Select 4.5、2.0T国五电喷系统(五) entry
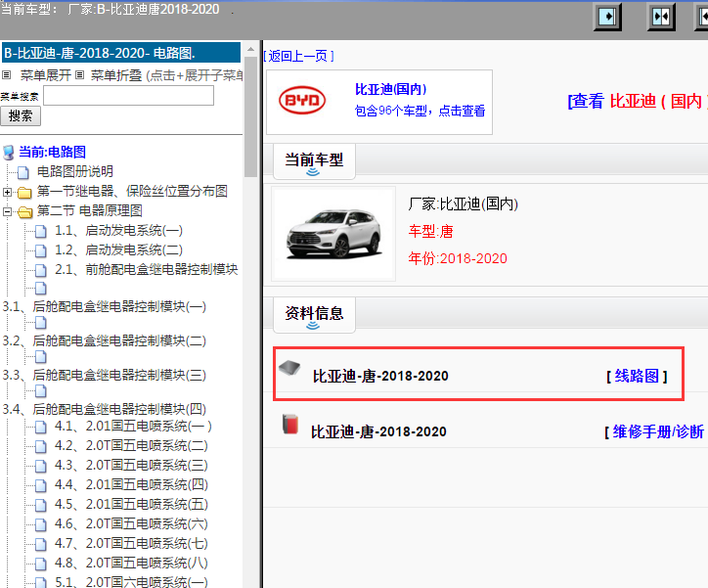This screenshot has width=708, height=588. tap(131, 505)
